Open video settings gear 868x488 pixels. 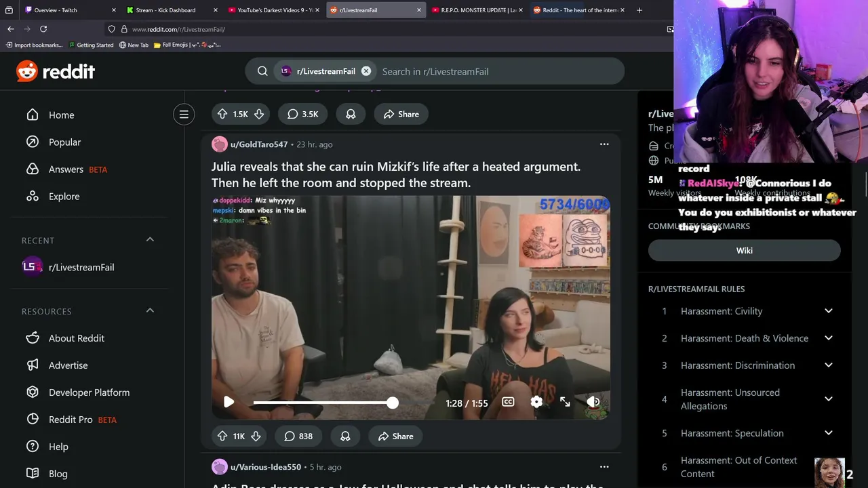tap(536, 402)
